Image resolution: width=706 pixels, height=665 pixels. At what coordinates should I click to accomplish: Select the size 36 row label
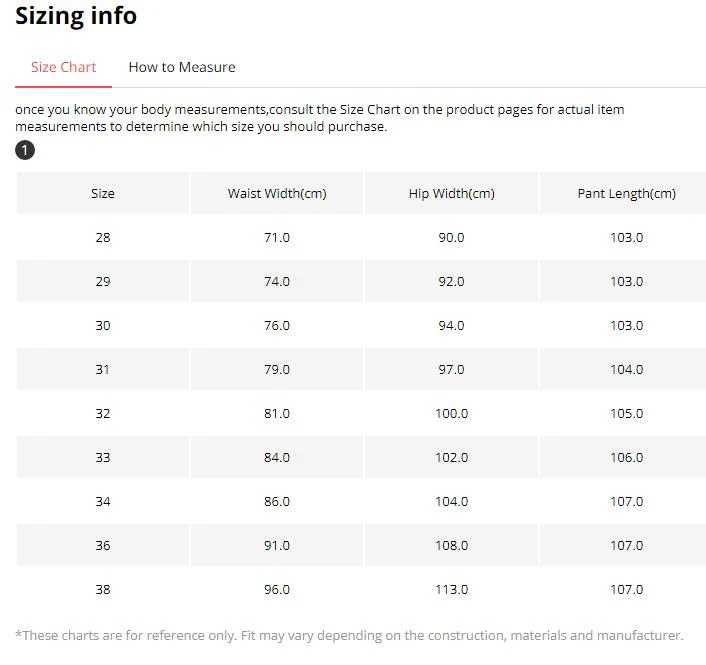click(103, 546)
